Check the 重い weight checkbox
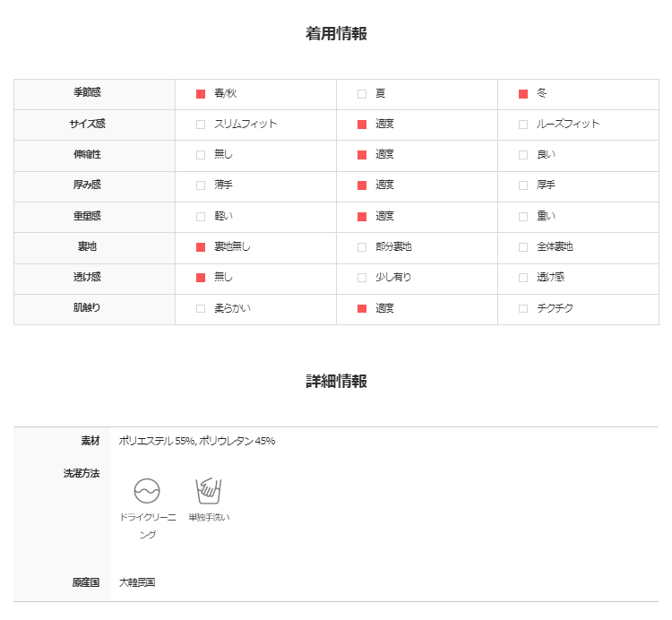 click(523, 217)
